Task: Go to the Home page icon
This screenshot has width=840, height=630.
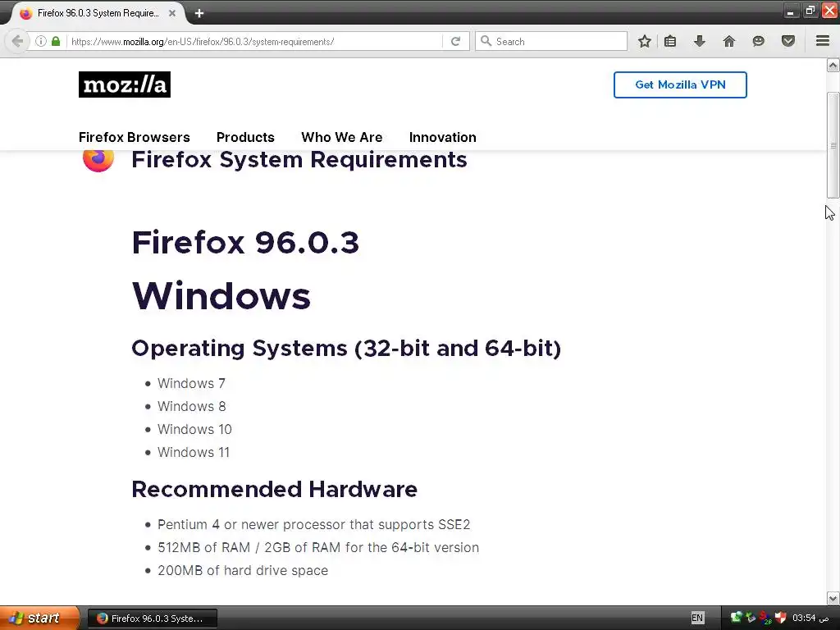Action: 728,41
